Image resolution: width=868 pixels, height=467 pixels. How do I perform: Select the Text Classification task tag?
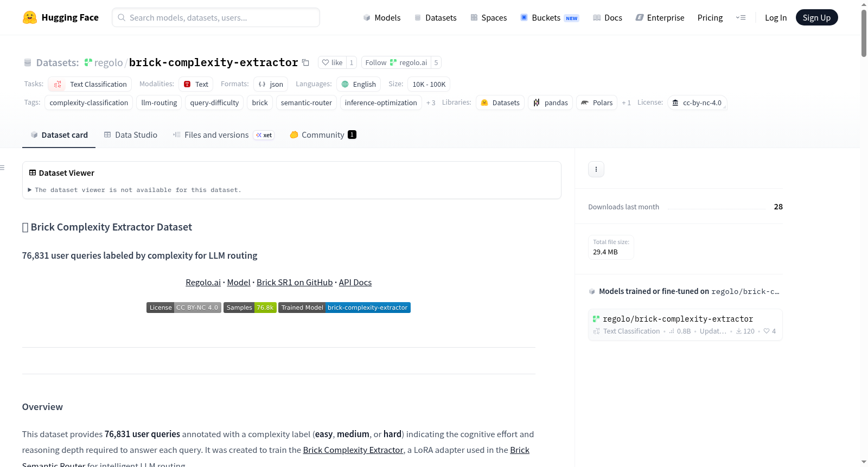pos(90,84)
